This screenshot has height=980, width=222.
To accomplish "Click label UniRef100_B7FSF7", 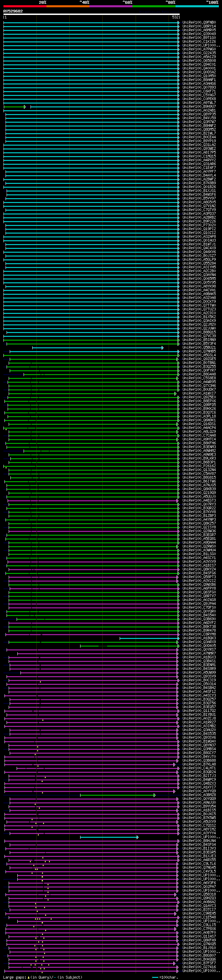I will pos(199,963).
